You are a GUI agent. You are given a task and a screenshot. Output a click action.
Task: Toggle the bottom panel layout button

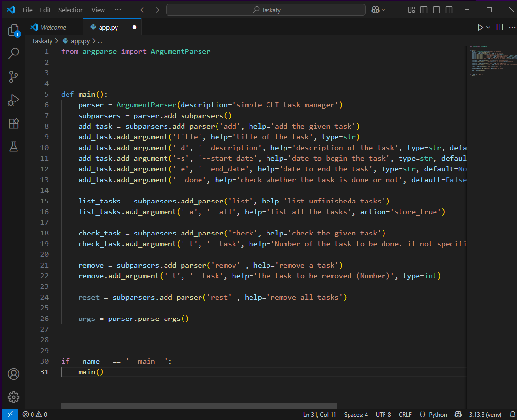coord(436,10)
